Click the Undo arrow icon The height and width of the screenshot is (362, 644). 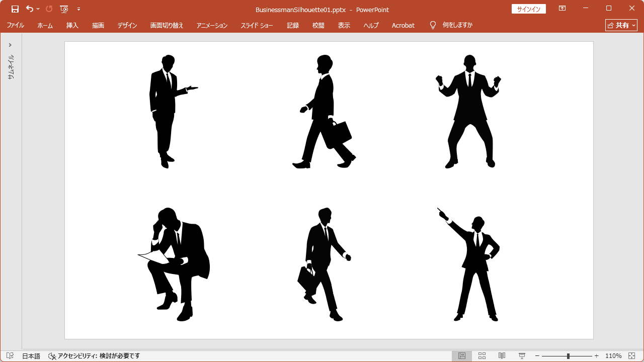(x=30, y=9)
